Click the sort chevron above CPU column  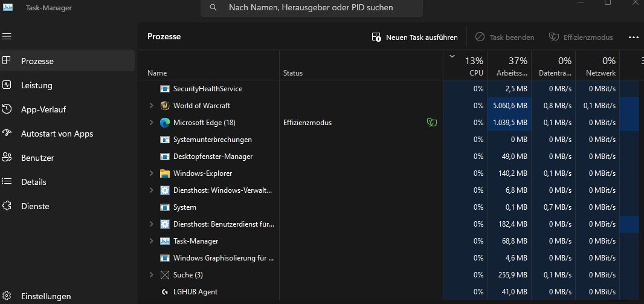click(x=452, y=56)
